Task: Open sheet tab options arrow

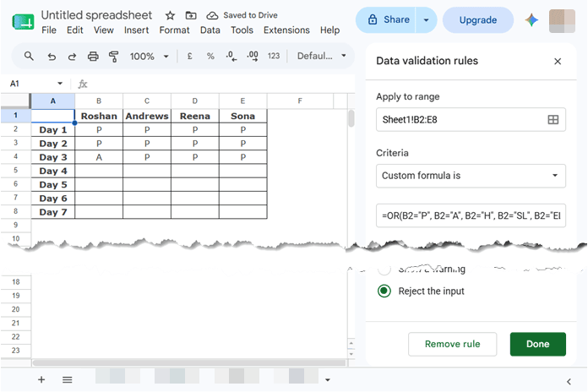Action: pyautogui.click(x=328, y=380)
